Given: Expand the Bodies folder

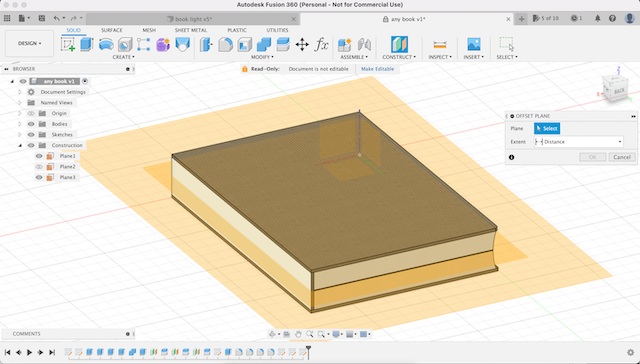Looking at the screenshot, I should coord(20,124).
